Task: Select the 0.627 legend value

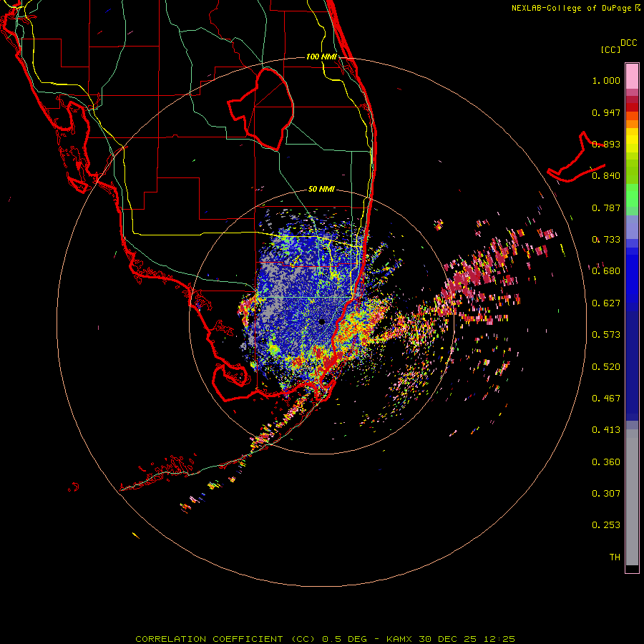Action: pyautogui.click(x=606, y=303)
